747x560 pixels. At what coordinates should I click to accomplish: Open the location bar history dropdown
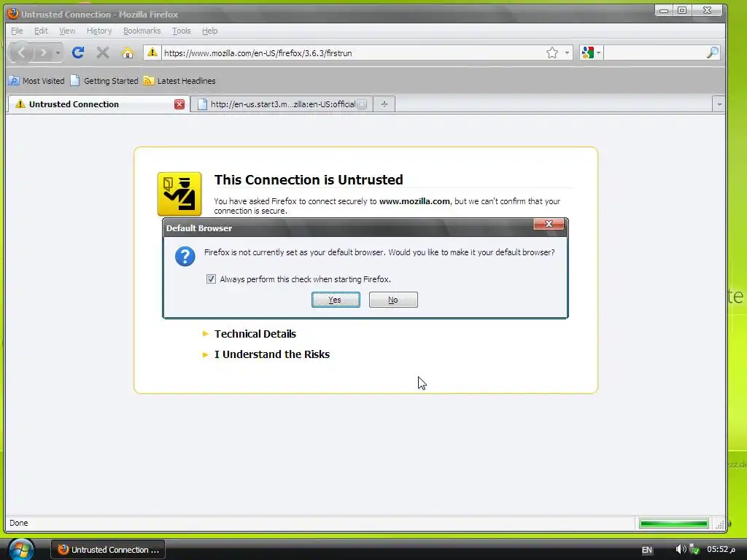pos(567,52)
